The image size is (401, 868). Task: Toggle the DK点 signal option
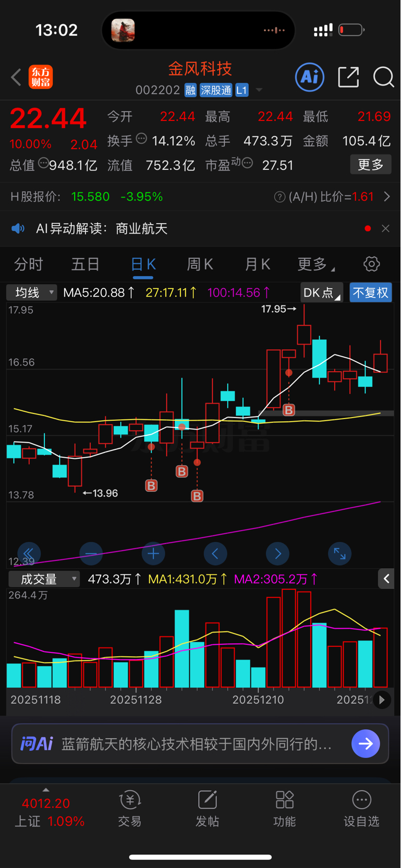[322, 292]
